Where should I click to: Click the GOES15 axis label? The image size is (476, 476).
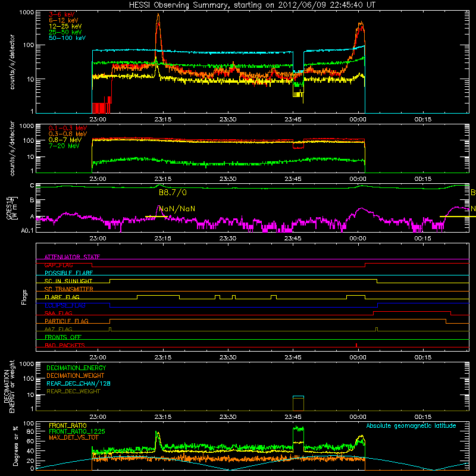[10, 208]
